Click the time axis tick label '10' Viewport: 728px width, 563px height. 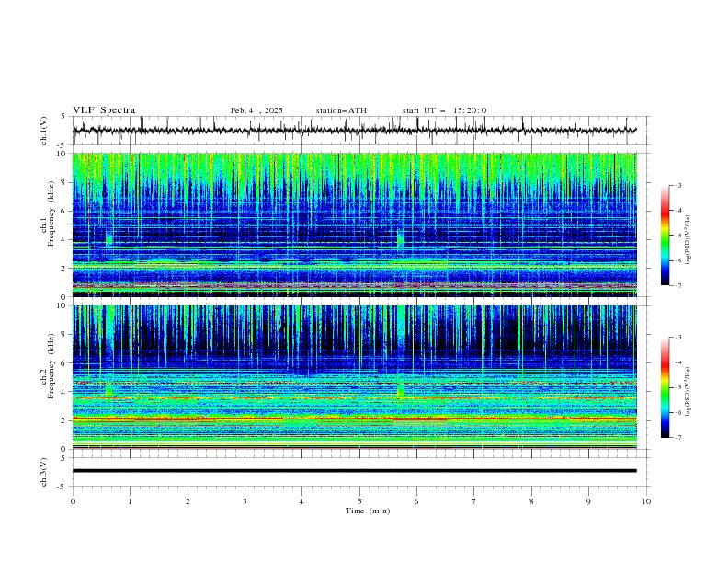point(646,501)
